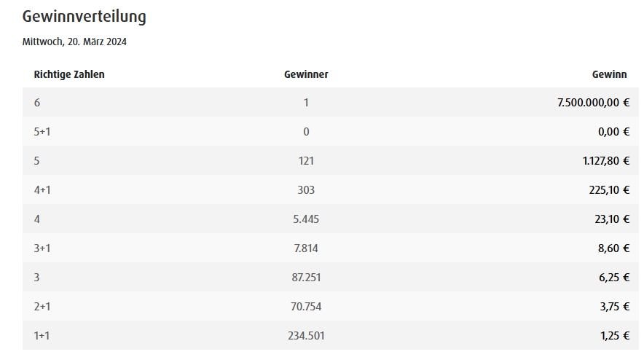644x357 pixels.
Task: Select the 3+1 row label
Action: point(42,248)
